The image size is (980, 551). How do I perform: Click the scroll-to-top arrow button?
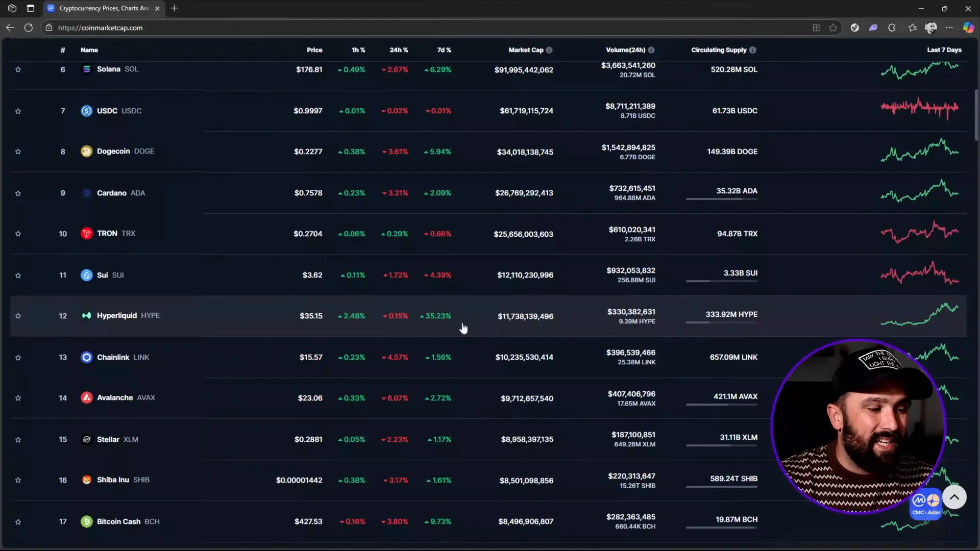pos(954,497)
